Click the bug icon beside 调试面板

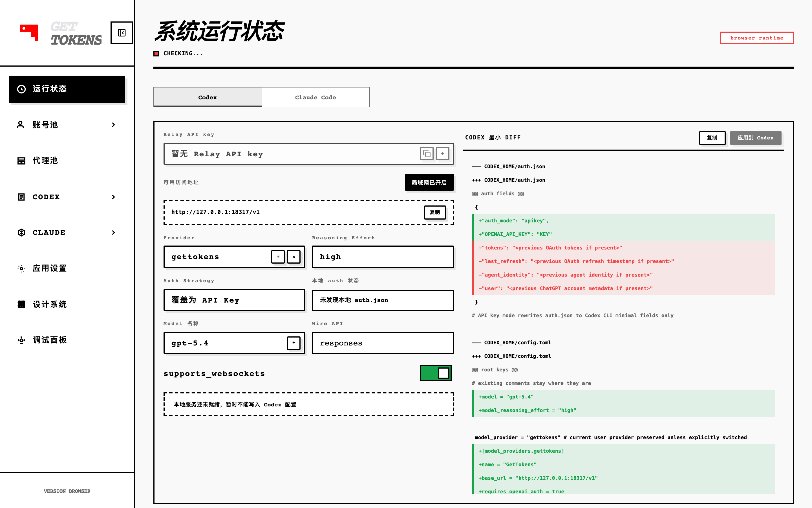pyautogui.click(x=21, y=340)
